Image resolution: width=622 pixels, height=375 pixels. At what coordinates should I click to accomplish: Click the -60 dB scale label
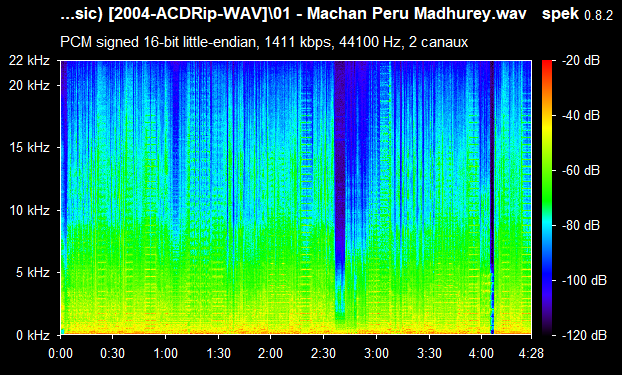click(581, 171)
